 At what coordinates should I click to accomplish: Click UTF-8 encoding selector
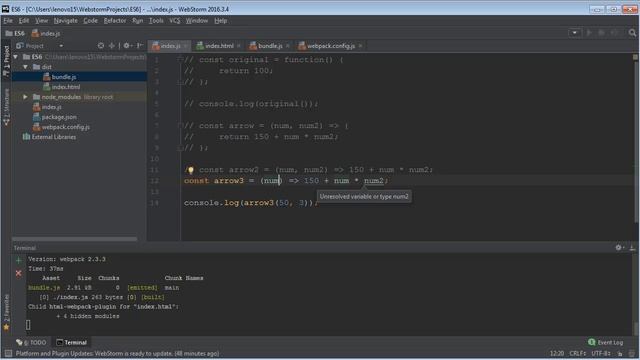601,353
